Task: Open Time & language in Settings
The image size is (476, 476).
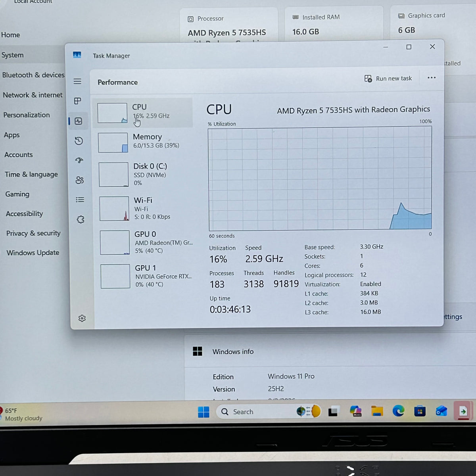Action: [x=31, y=174]
